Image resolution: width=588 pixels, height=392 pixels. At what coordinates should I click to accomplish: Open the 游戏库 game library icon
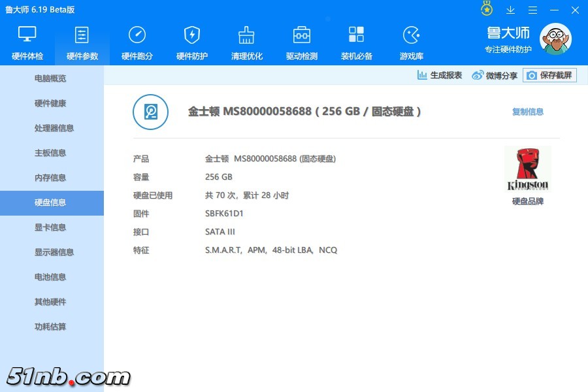coord(412,35)
